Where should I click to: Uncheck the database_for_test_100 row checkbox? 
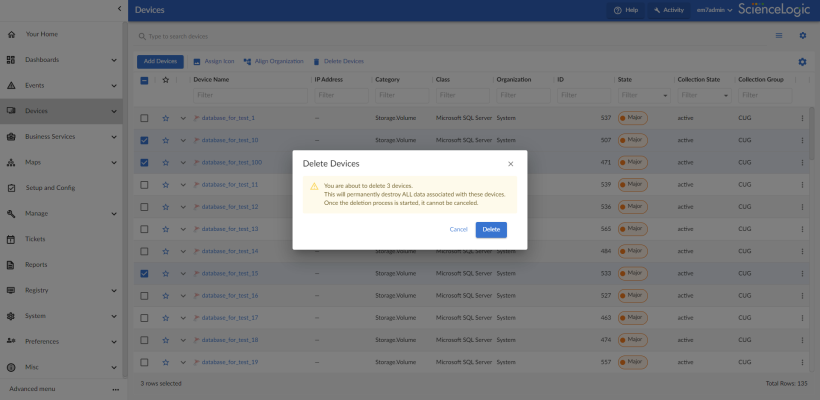(144, 163)
